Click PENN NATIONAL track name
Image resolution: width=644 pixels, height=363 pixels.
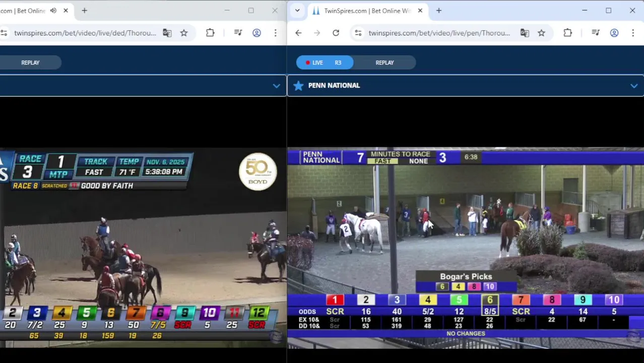tap(334, 86)
